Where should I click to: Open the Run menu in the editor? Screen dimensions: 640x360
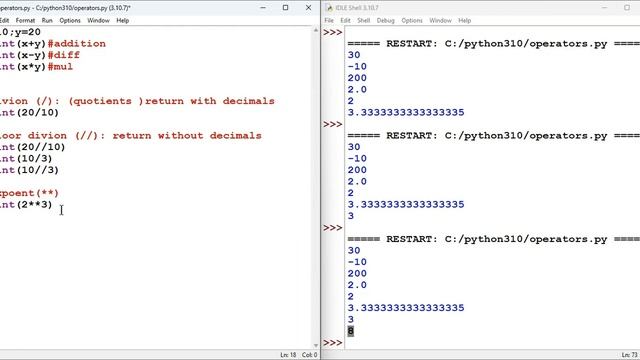point(47,20)
